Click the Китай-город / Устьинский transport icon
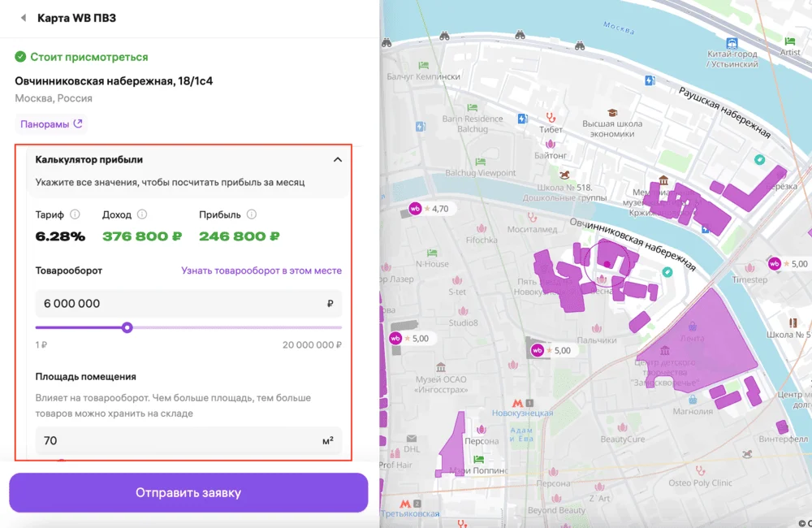The width and height of the screenshot is (812, 528). pos(732,43)
